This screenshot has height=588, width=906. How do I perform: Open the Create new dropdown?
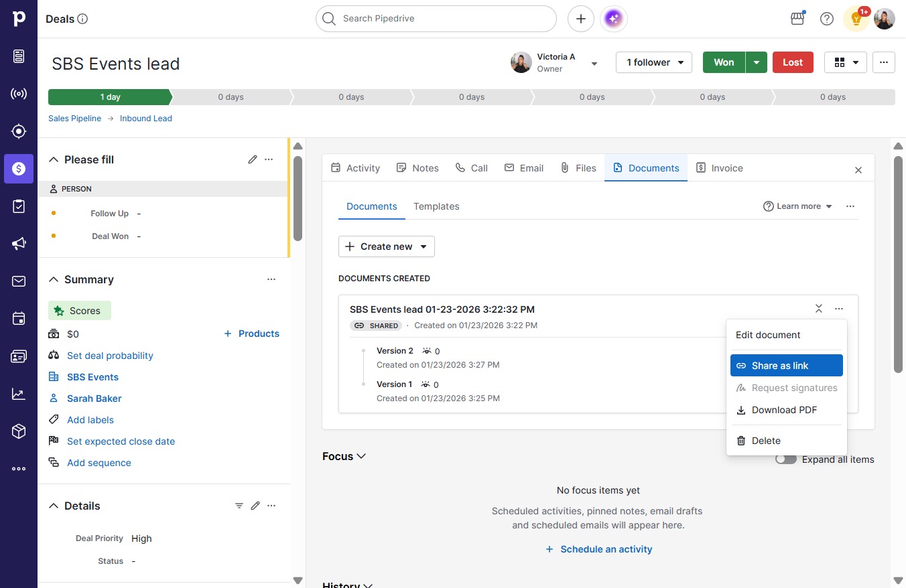point(387,246)
